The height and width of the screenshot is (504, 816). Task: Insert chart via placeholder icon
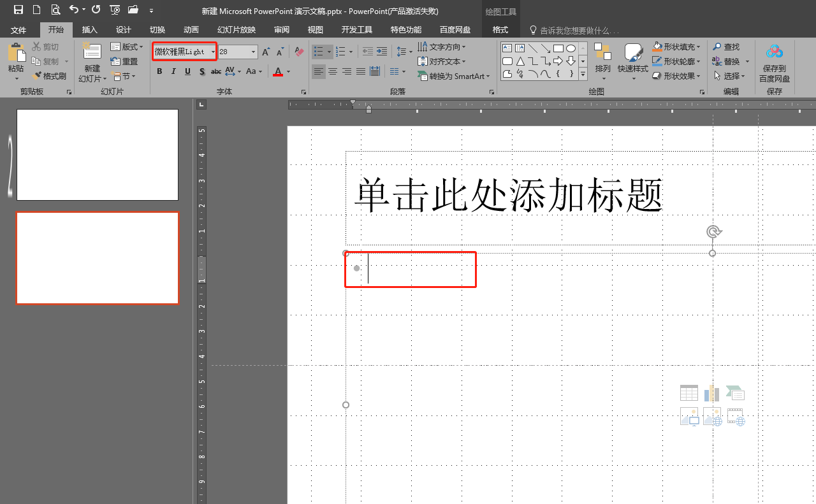[712, 393]
